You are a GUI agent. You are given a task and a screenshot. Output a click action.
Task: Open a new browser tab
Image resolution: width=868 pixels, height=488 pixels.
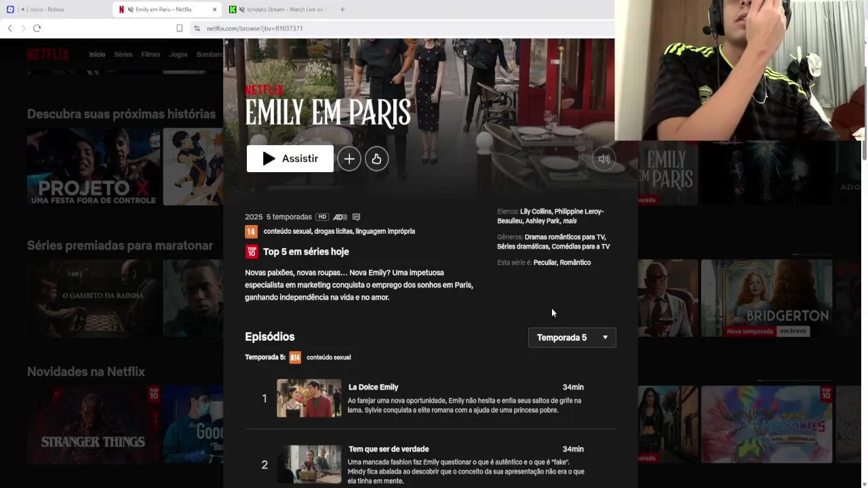pyautogui.click(x=342, y=9)
